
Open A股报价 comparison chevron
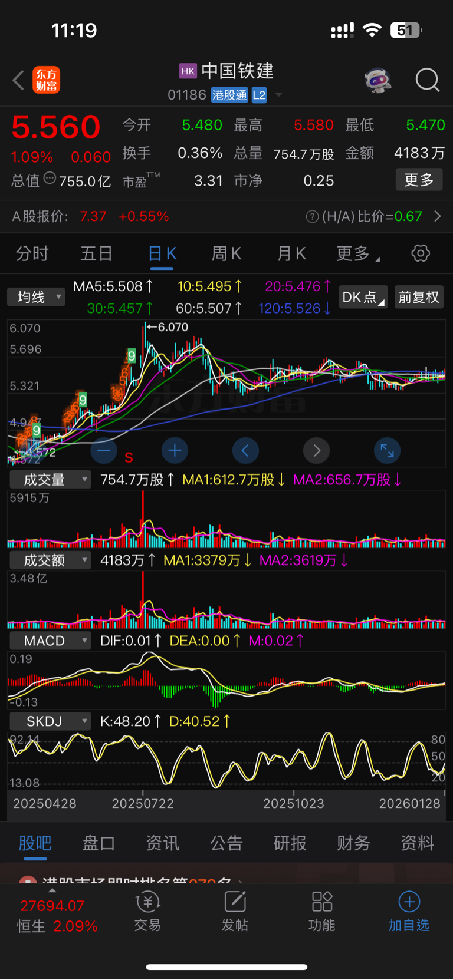(x=438, y=216)
